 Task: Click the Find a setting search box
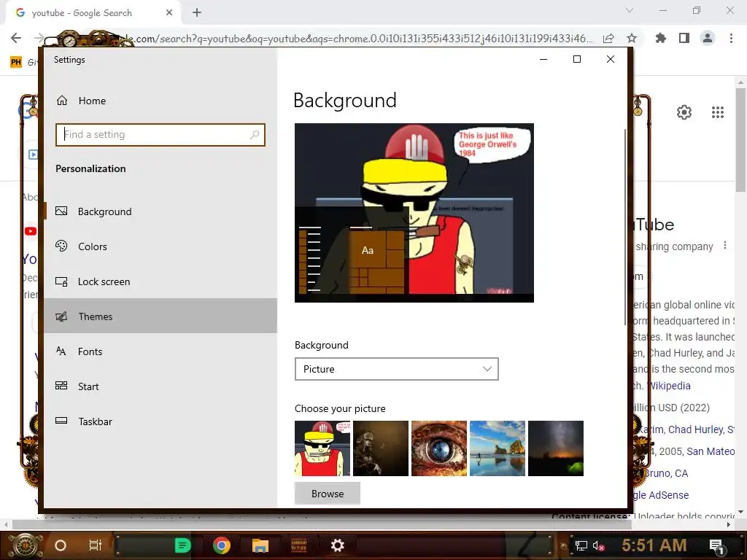point(160,135)
